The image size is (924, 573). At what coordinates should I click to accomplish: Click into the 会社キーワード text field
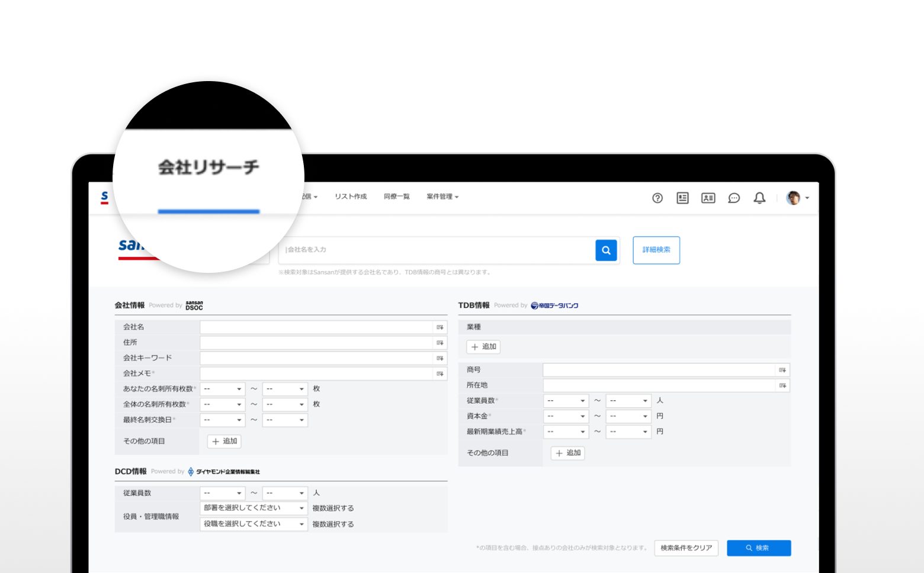click(317, 358)
